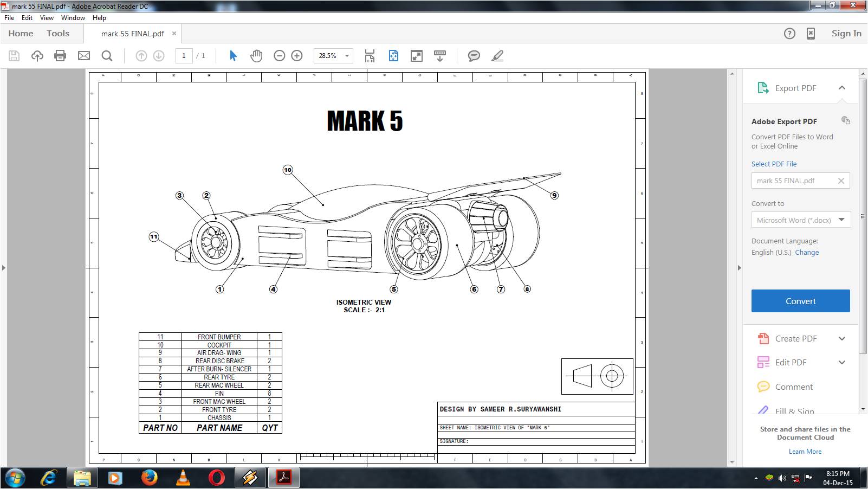The height and width of the screenshot is (489, 868).
Task: Click the copy icon beside Adobe Export PDF
Action: point(845,120)
